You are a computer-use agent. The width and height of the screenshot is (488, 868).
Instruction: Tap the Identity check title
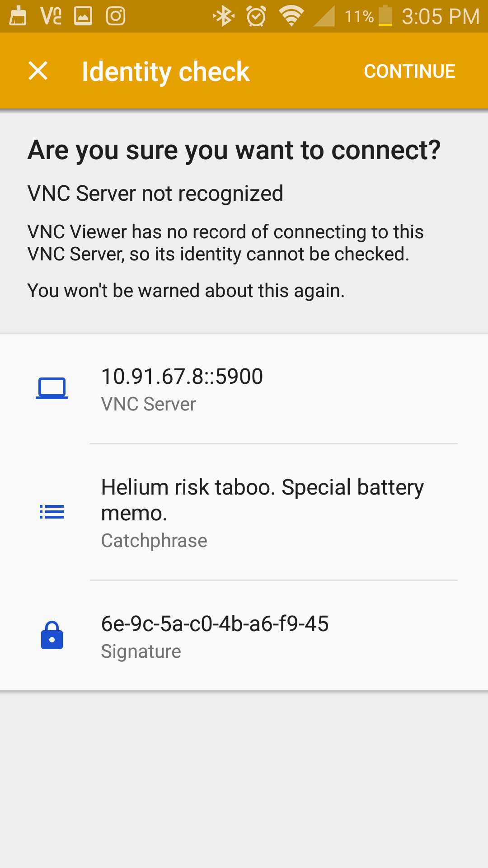coord(165,71)
